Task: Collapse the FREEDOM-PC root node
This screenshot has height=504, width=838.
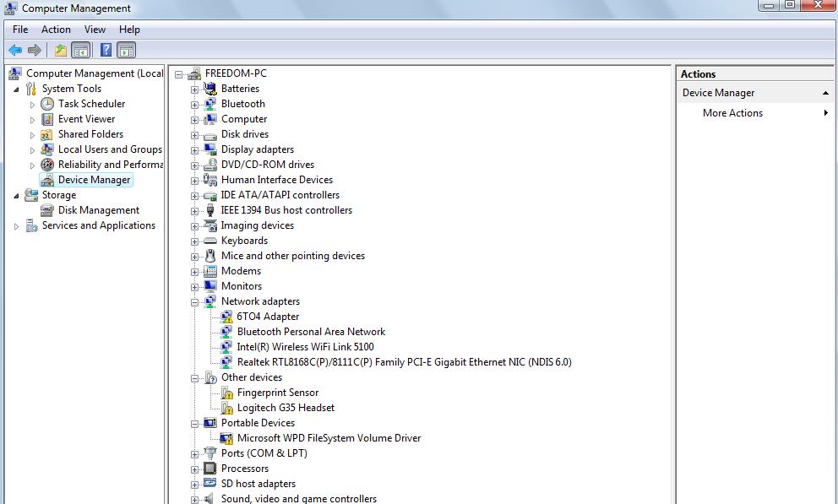Action: click(x=178, y=74)
